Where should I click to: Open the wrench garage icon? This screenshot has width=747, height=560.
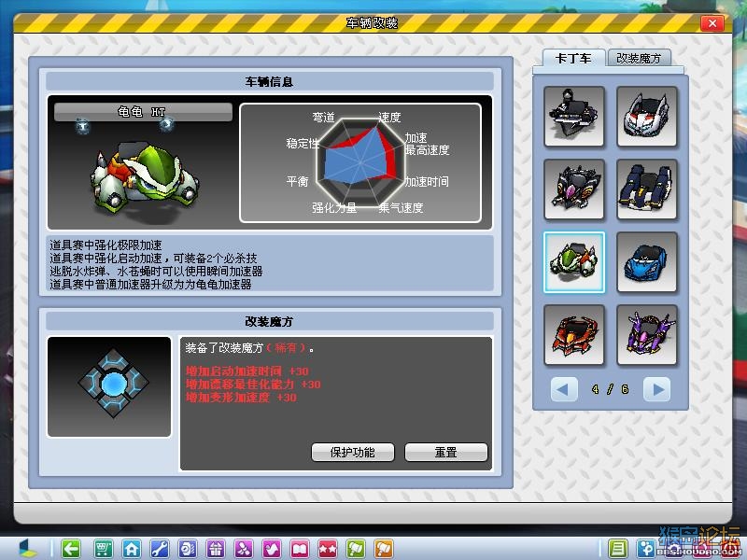pyautogui.click(x=160, y=549)
